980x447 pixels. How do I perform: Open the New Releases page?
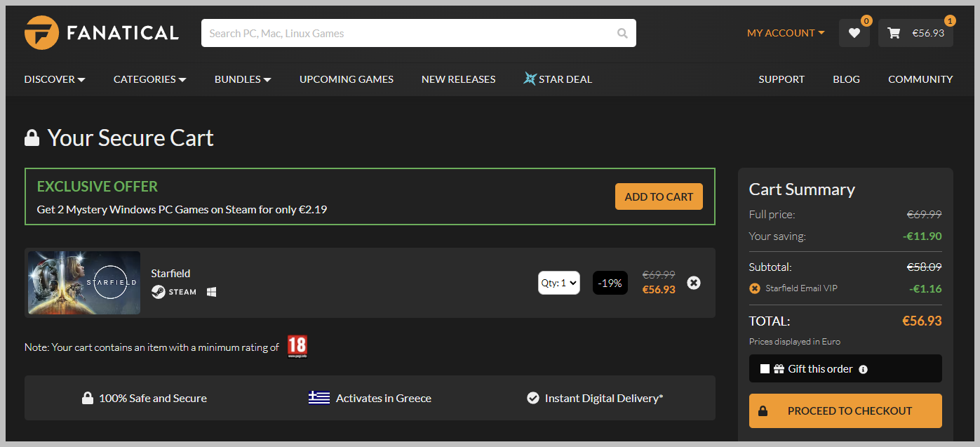tap(459, 79)
